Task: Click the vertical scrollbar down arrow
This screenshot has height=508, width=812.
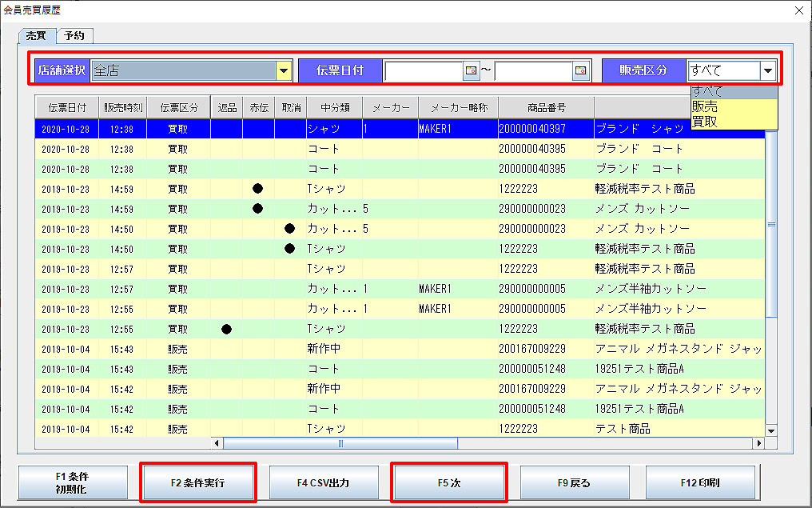Action: coord(771,430)
